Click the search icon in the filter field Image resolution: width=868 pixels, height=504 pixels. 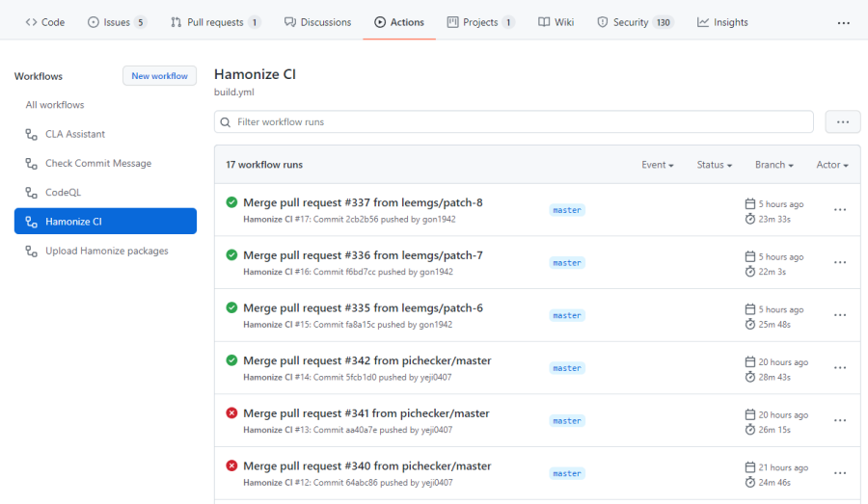pos(226,122)
